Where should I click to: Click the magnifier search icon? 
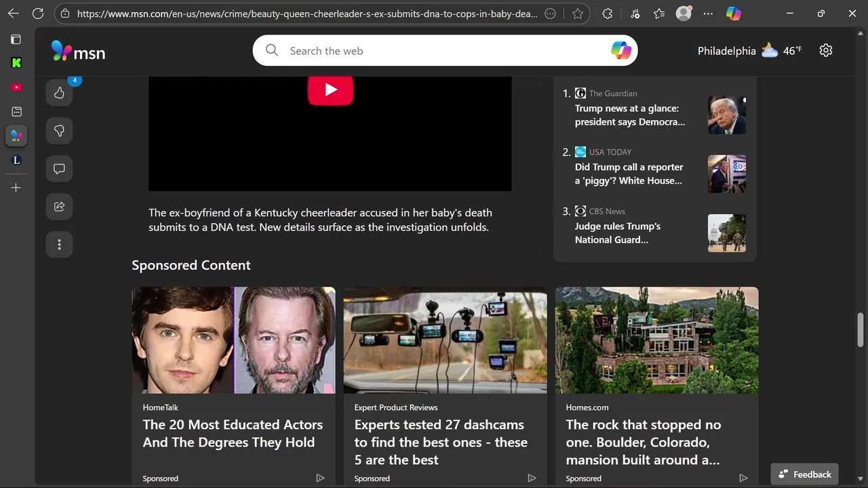272,50
